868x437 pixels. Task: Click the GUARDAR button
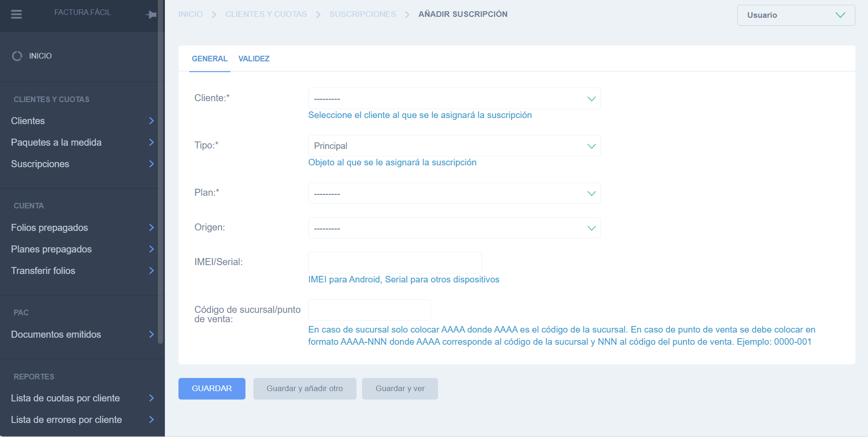212,389
